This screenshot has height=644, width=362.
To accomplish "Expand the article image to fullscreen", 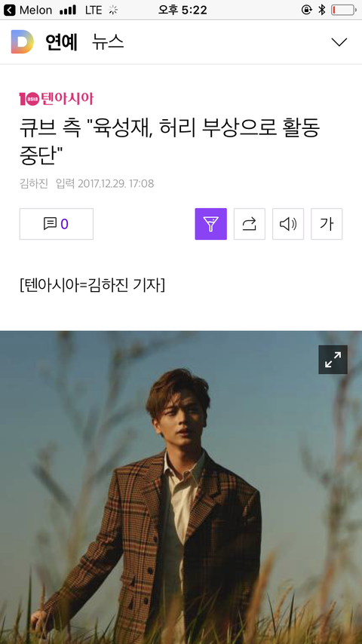I will (x=333, y=360).
